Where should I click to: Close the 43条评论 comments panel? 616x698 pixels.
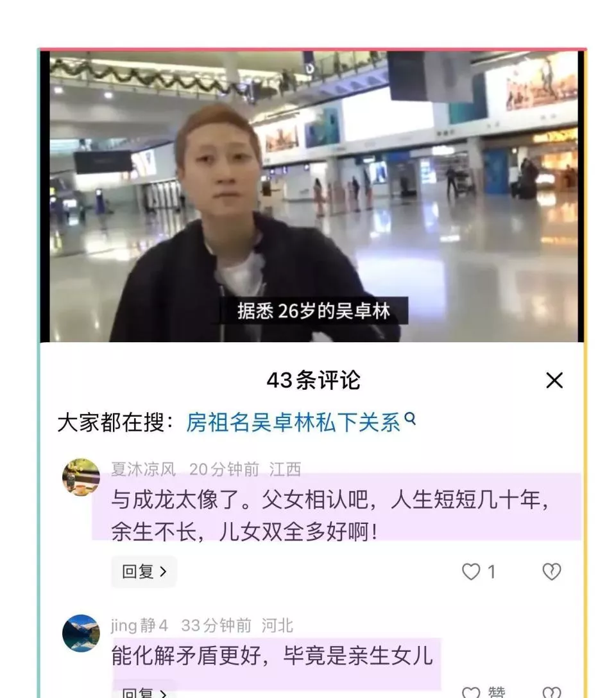coord(554,381)
